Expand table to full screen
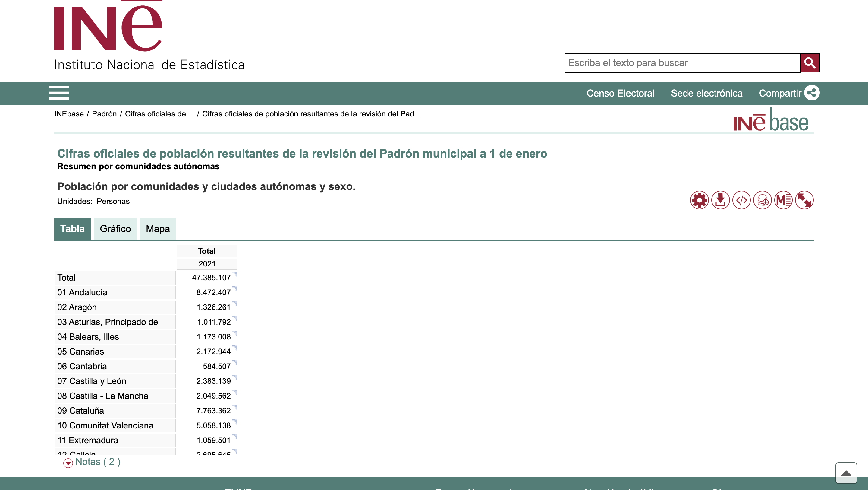Image resolution: width=868 pixels, height=490 pixels. click(804, 200)
